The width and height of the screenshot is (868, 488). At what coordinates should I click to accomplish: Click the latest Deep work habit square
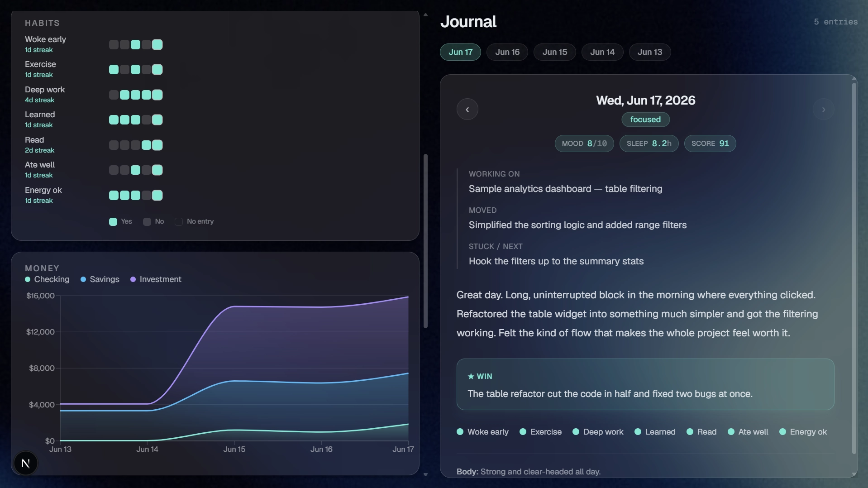157,95
